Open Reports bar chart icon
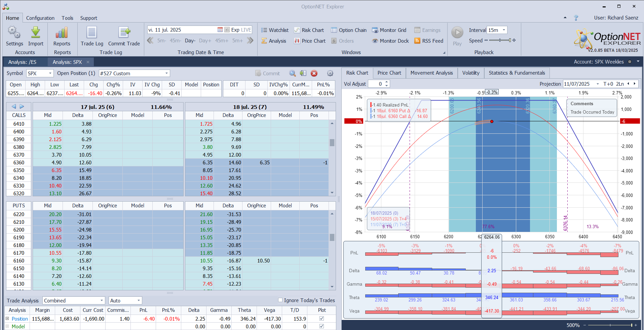Viewport: 644px width, 330px height. click(x=62, y=33)
